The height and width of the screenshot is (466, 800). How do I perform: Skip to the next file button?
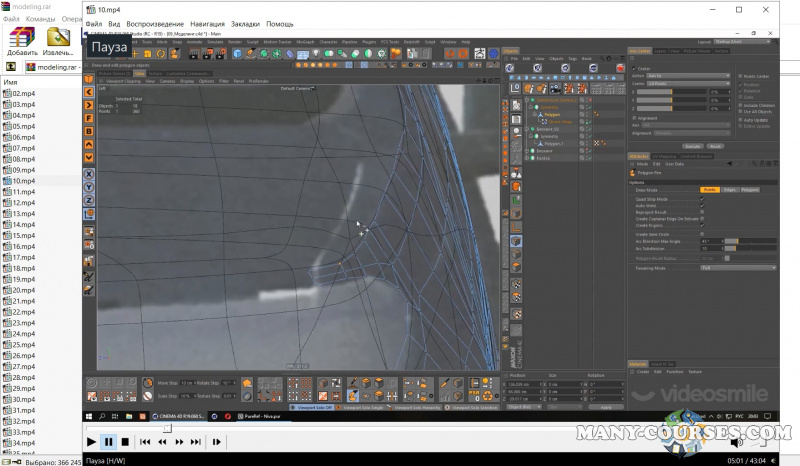click(x=197, y=441)
